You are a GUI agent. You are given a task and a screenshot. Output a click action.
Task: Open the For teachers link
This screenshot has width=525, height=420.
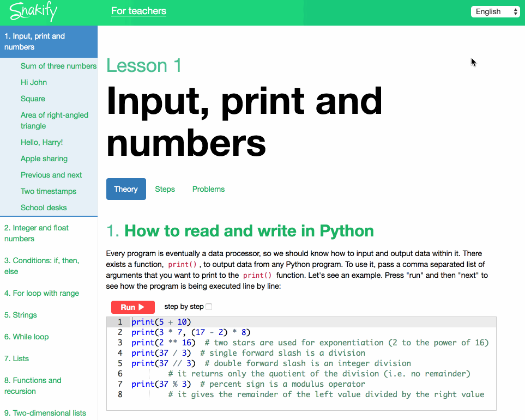pyautogui.click(x=138, y=11)
